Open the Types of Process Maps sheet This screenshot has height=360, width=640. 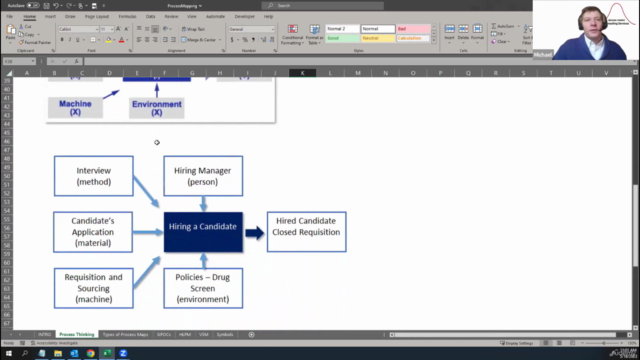tap(125, 335)
